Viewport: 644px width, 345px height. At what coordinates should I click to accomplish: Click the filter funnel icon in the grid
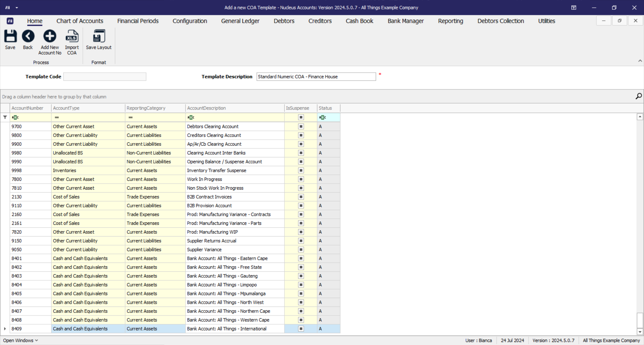(5, 117)
